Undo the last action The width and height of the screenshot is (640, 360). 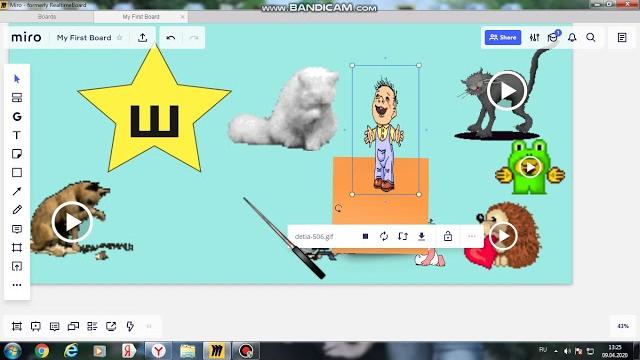coord(171,38)
